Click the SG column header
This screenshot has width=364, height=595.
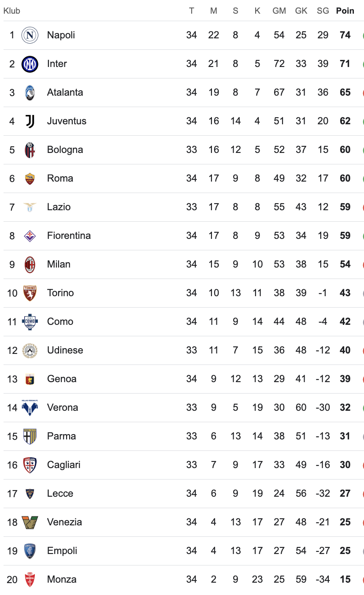pos(323,11)
